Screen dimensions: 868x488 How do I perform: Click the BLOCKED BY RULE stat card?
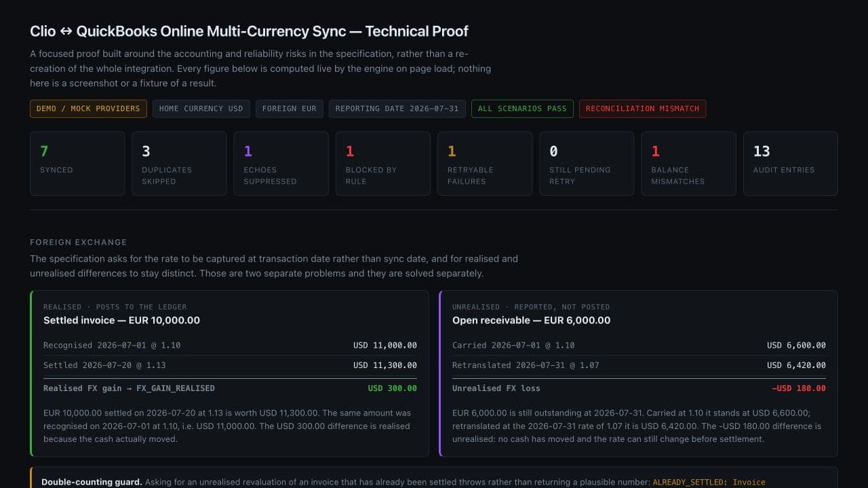(383, 163)
